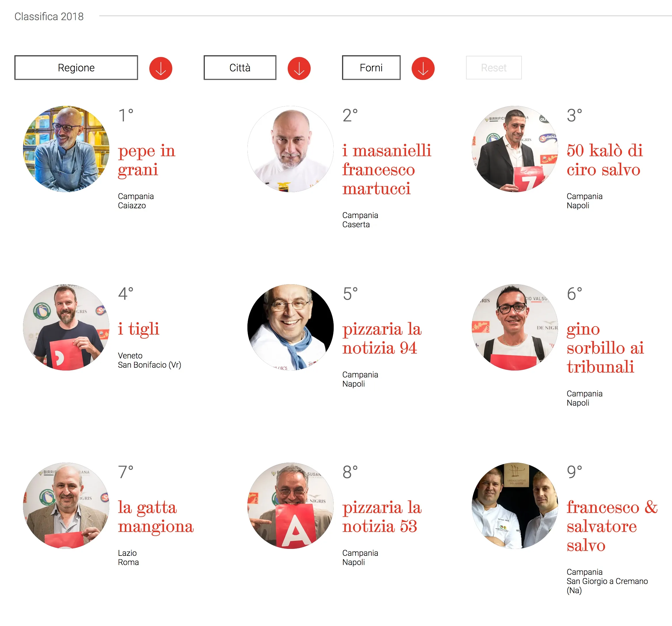Click the first-place pepe in grani photo
This screenshot has width=672, height=626.
[66, 149]
